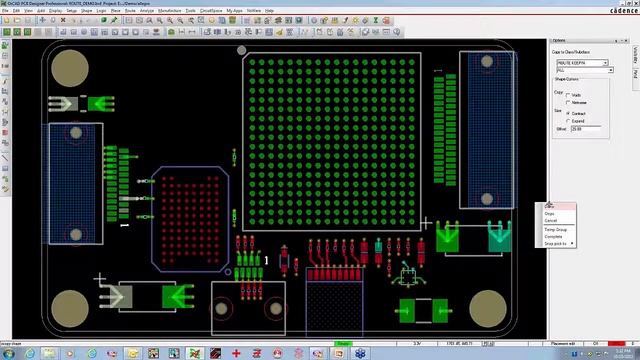Click the red plus taskbar icon

(236, 353)
